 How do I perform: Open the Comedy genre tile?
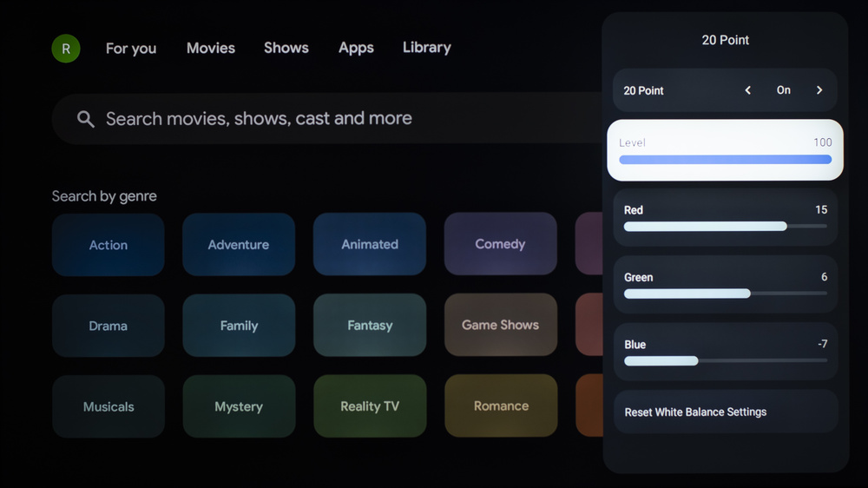(500, 244)
